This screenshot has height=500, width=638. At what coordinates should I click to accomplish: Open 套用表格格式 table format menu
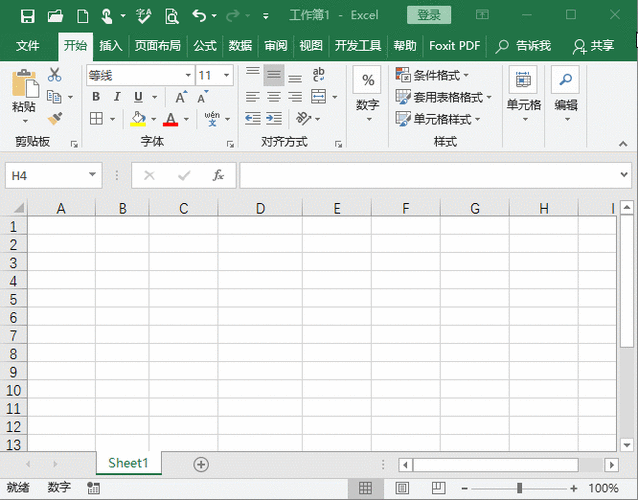click(444, 97)
